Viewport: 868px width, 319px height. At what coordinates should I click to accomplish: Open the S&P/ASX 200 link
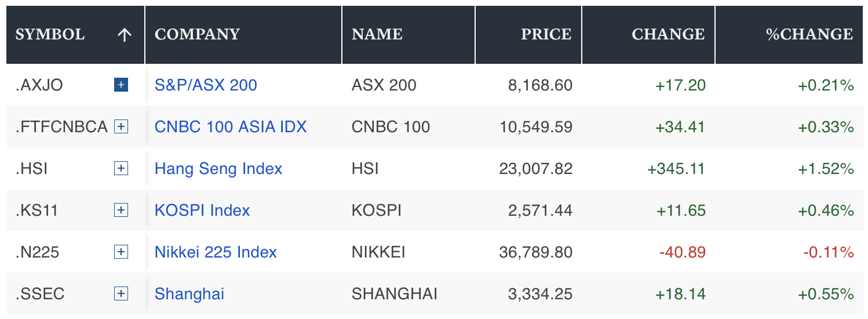(206, 85)
